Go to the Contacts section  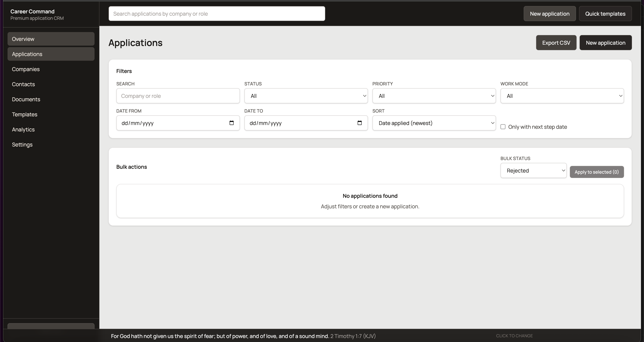coord(24,84)
